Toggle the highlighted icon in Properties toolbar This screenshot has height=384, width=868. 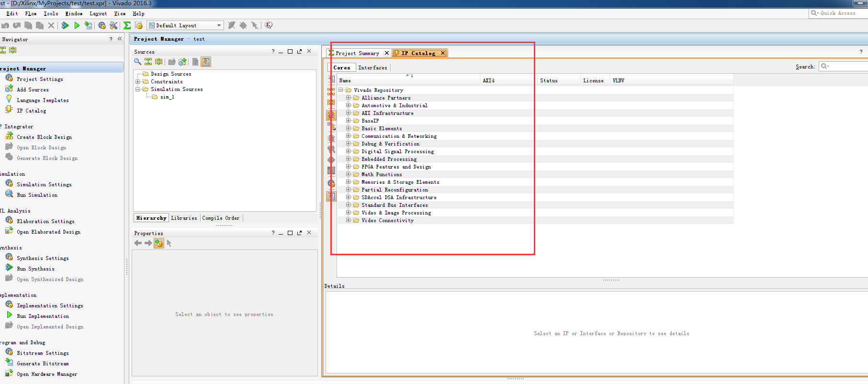click(x=159, y=243)
